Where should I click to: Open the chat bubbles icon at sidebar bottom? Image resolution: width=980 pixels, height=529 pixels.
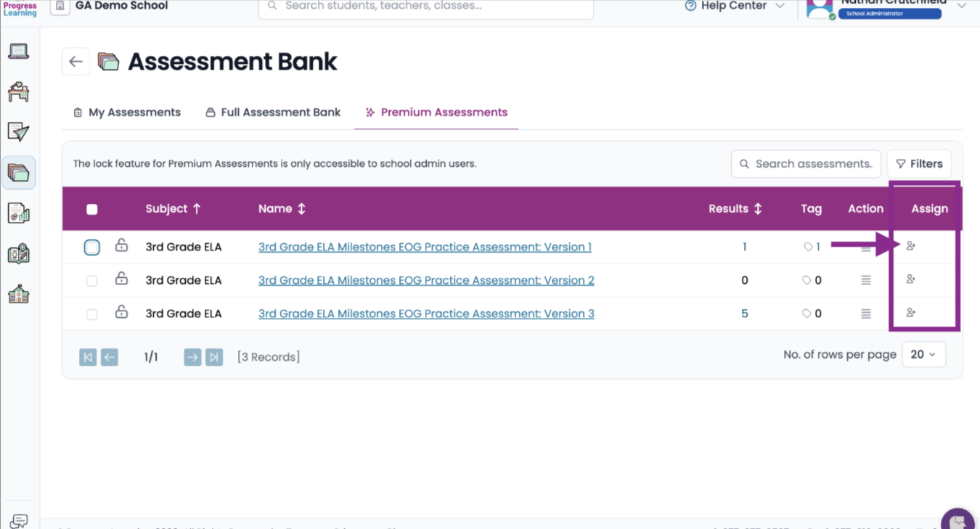[18, 521]
